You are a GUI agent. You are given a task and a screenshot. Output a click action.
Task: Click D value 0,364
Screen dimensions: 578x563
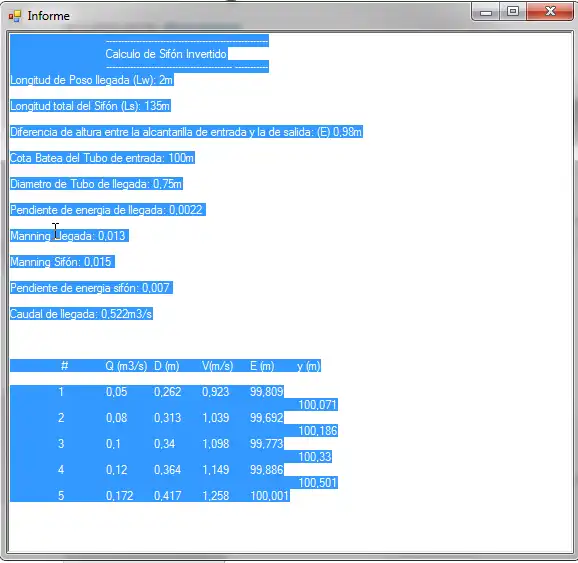point(168,470)
